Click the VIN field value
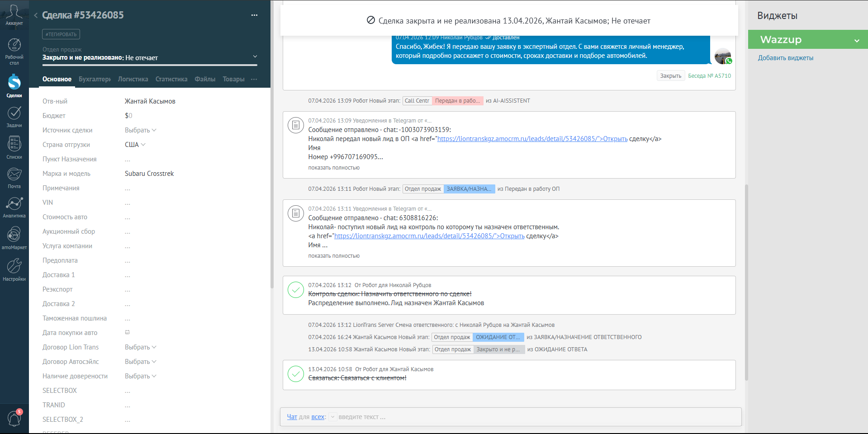This screenshot has height=434, width=868. coord(128,203)
